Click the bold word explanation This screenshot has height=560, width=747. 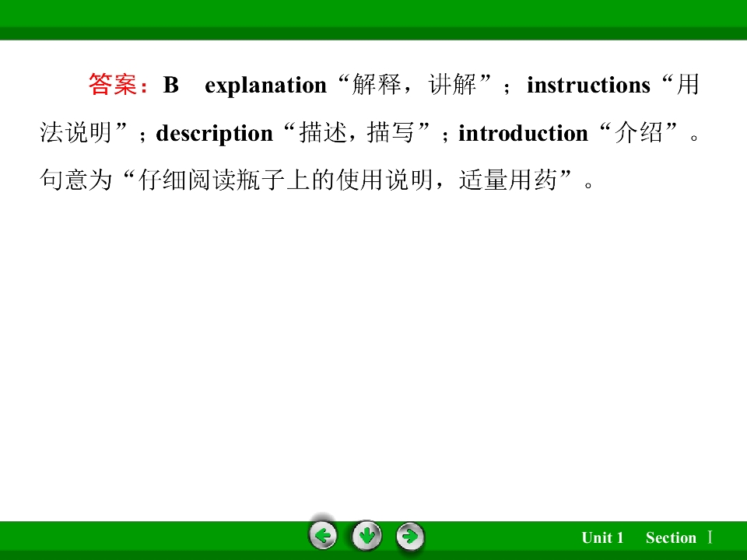pos(266,86)
